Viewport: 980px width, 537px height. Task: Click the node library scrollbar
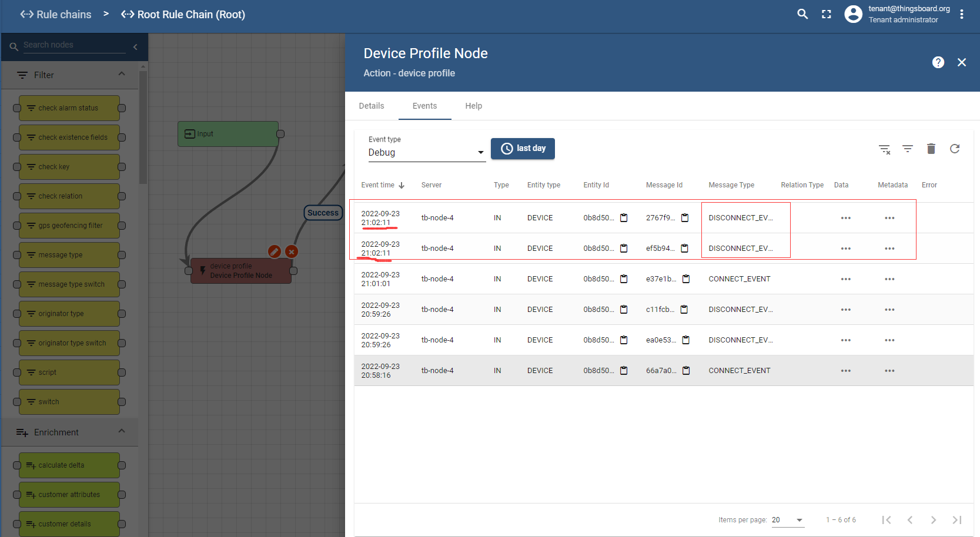tap(143, 127)
